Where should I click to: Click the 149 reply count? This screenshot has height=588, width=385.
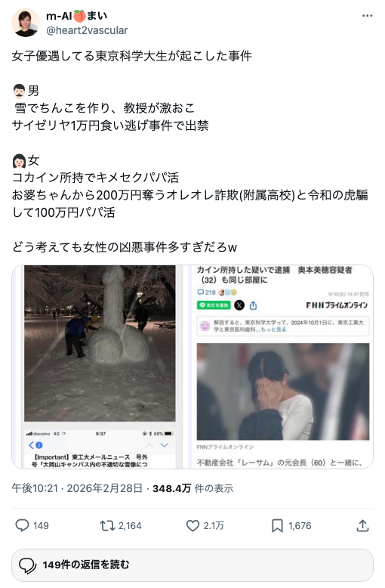41,526
